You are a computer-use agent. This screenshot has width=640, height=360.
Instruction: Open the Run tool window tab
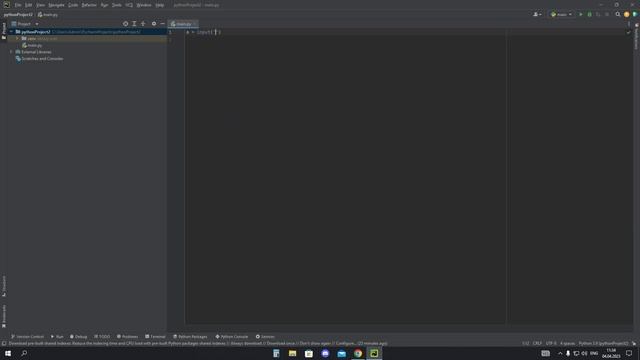(57, 337)
